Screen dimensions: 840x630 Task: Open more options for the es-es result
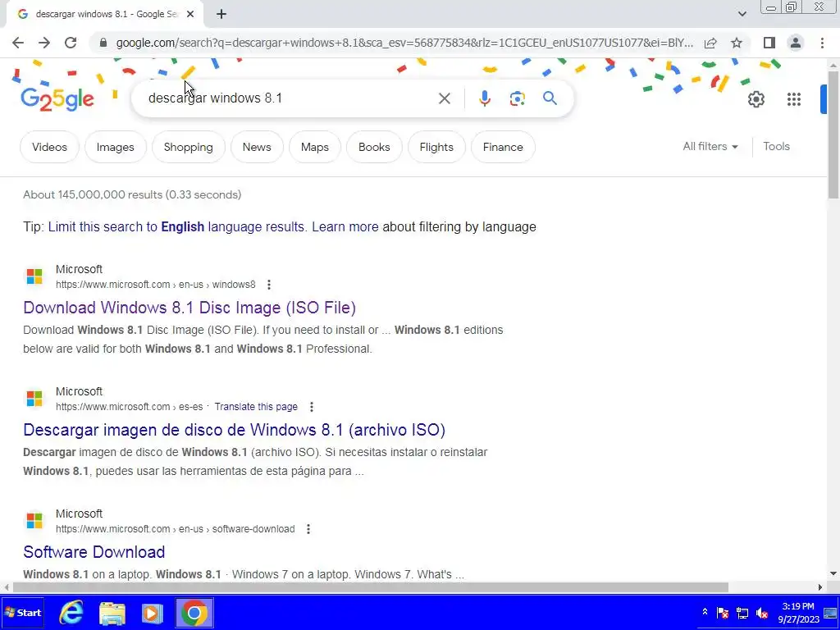(311, 407)
